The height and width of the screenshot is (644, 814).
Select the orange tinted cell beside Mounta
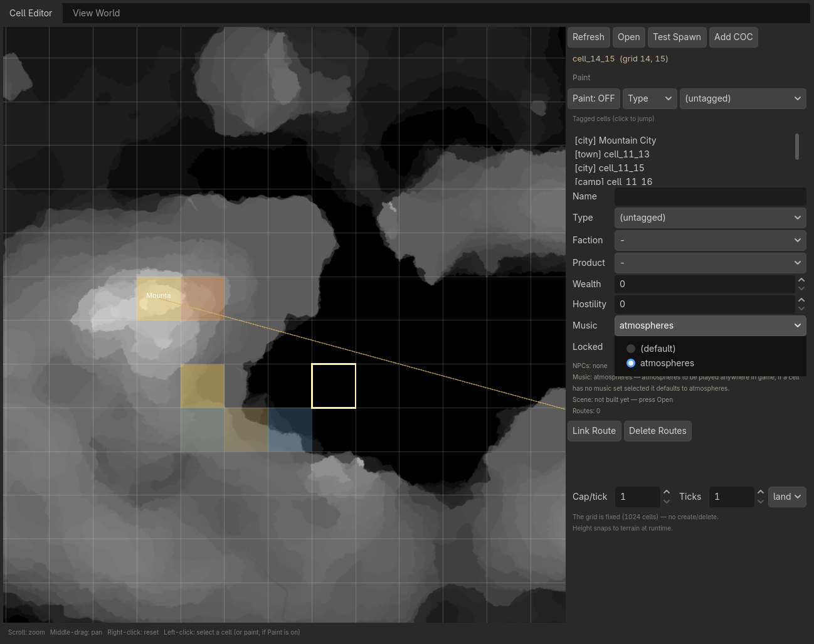point(203,298)
